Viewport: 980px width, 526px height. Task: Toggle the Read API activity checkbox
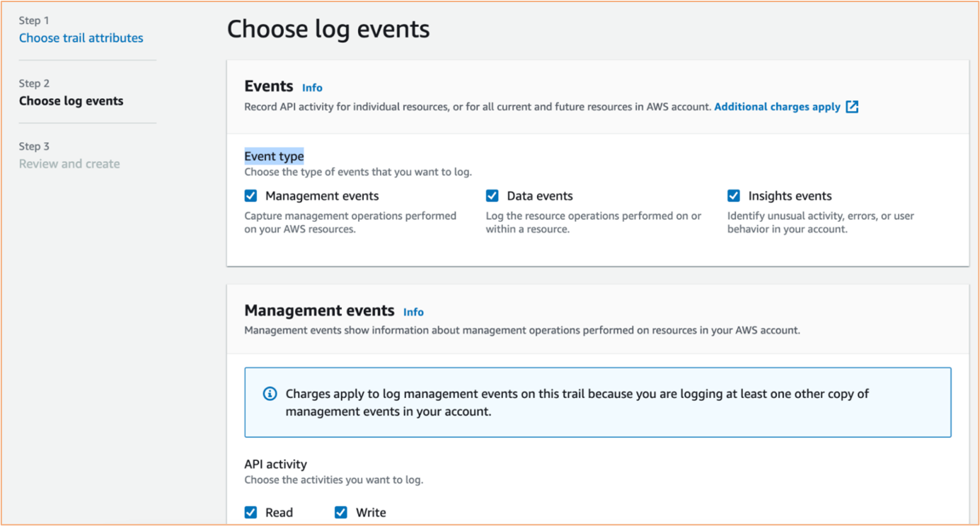250,513
